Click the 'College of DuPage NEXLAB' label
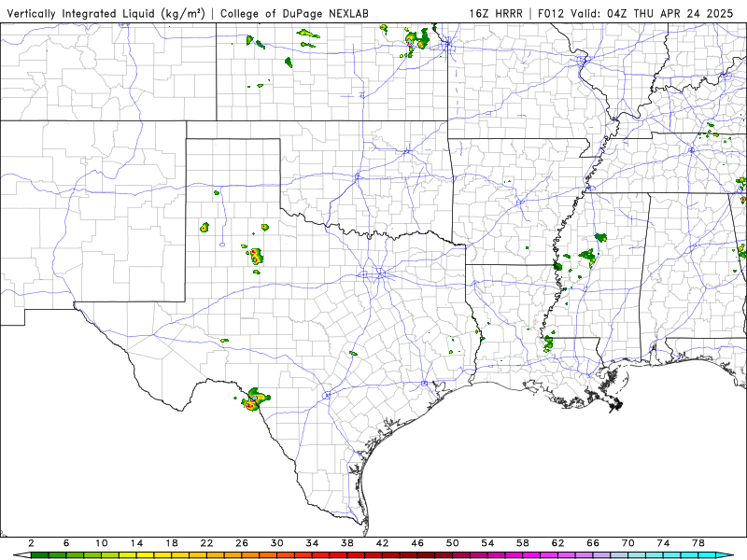The image size is (747, 560). tap(294, 14)
